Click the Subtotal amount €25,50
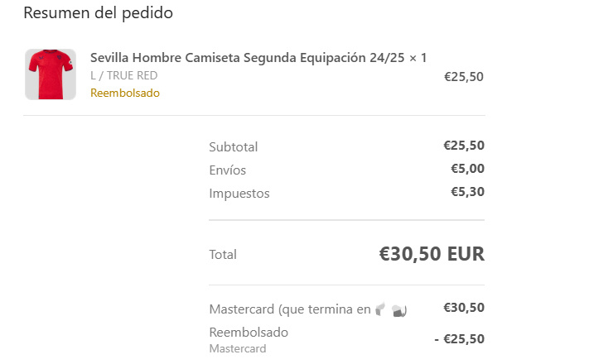613x364 pixels. 464,146
